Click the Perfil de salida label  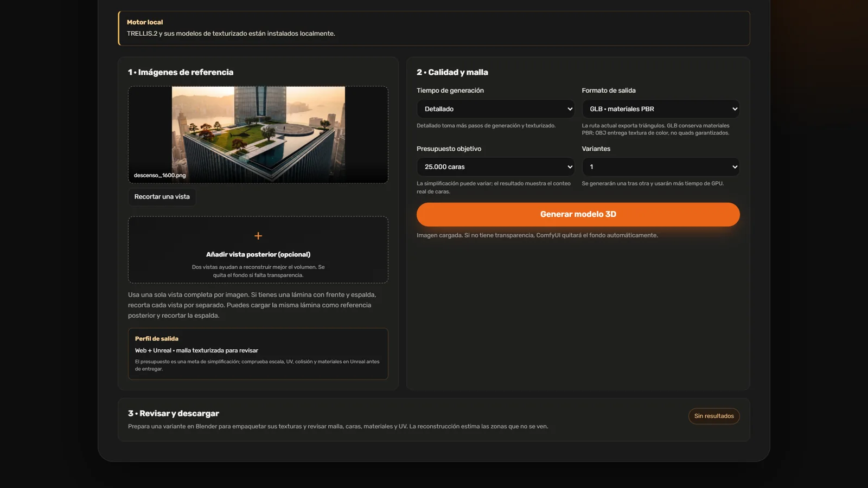[x=157, y=338]
